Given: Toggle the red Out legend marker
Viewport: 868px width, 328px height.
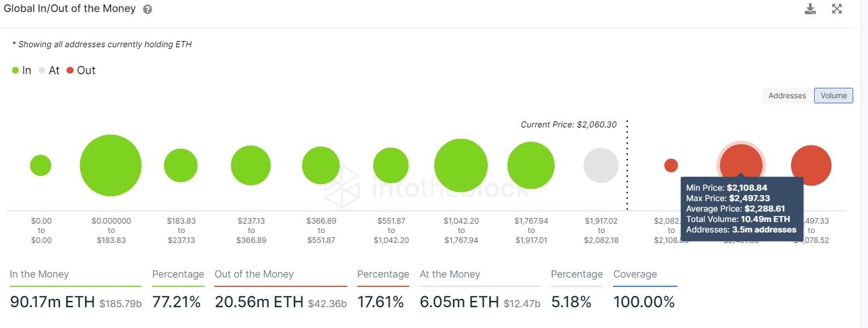Looking at the screenshot, I should (x=70, y=70).
